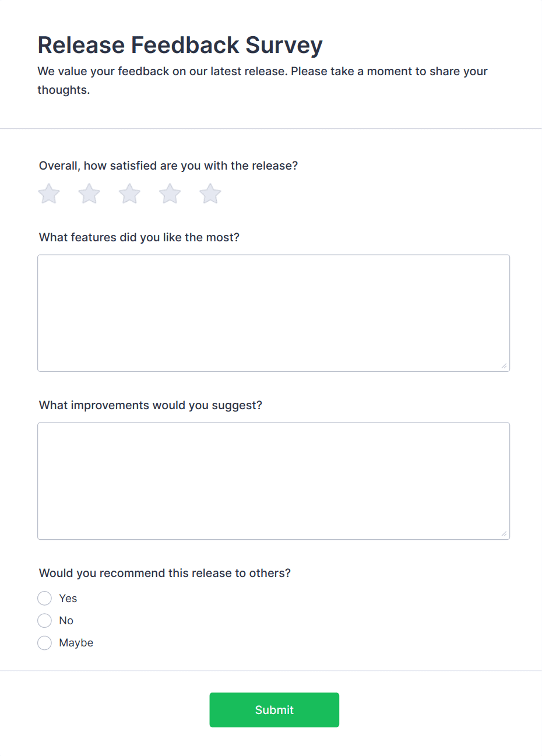This screenshot has width=542, height=756.
Task: Click the "What features did you like" label
Action: click(139, 237)
